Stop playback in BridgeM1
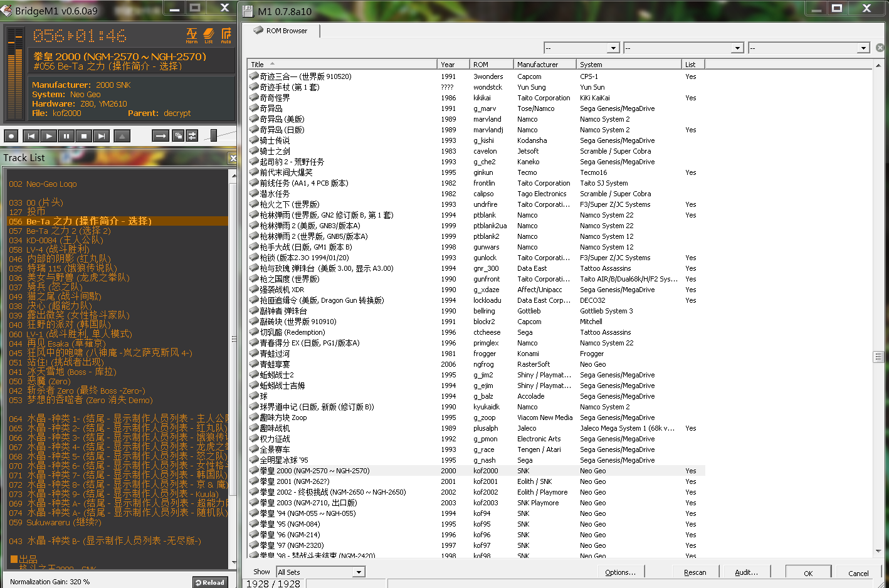This screenshot has width=889, height=588. coord(83,135)
